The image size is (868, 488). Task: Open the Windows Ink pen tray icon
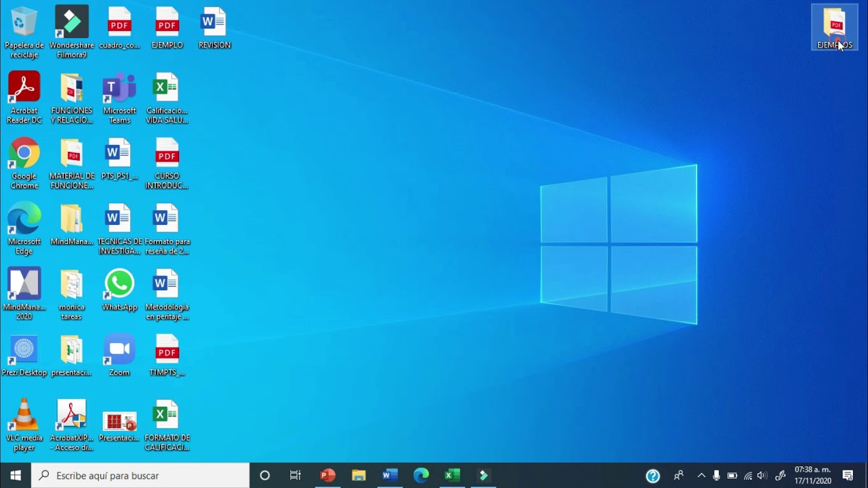tap(781, 476)
